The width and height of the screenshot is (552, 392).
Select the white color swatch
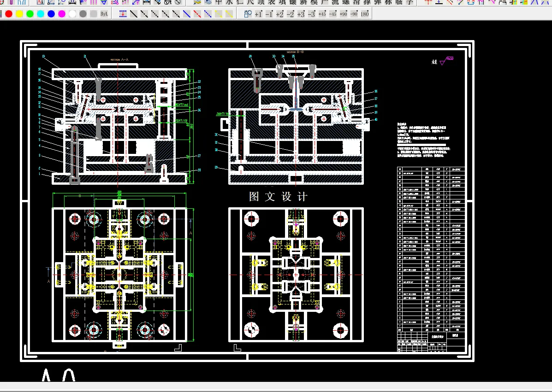point(72,14)
